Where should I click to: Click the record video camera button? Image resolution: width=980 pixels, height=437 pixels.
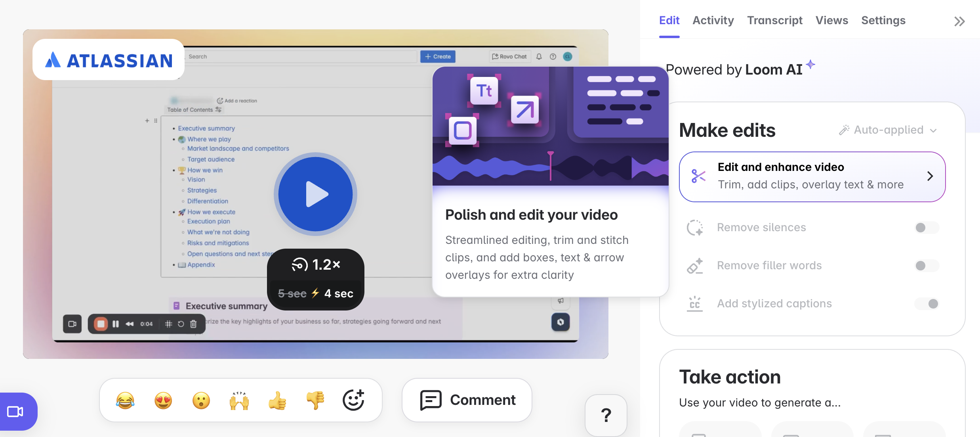pyautogui.click(x=16, y=412)
